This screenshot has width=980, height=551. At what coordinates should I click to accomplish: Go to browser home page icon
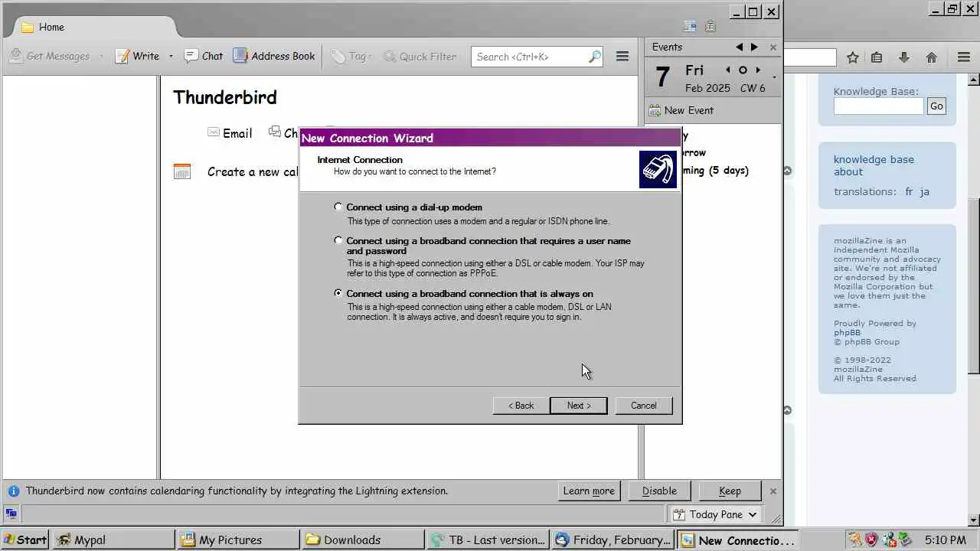pos(931,57)
